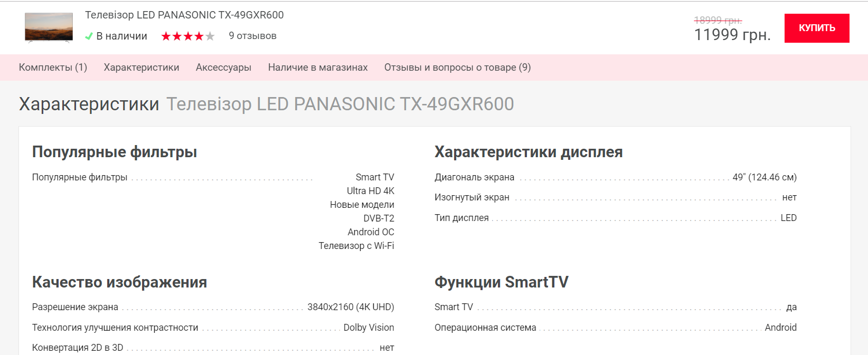868x355 pixels.
Task: Select the Smart TV popular filter
Action: point(375,177)
